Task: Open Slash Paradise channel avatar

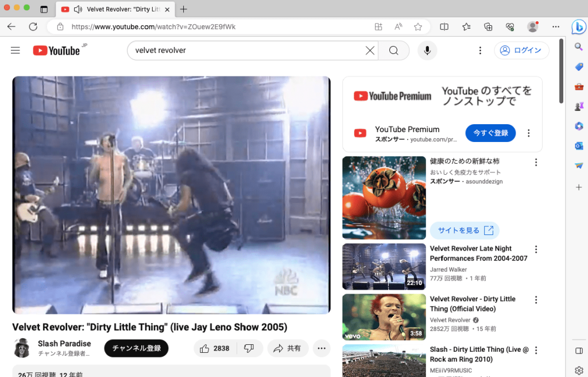Action: click(x=22, y=348)
